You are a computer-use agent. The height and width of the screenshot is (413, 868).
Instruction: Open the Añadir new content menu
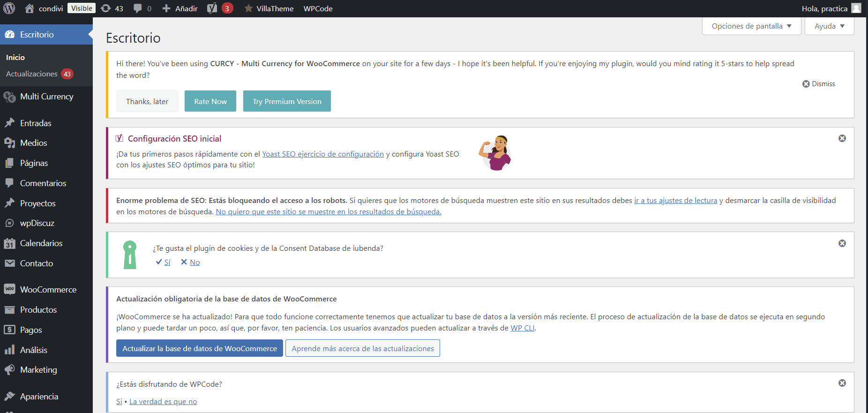point(180,8)
